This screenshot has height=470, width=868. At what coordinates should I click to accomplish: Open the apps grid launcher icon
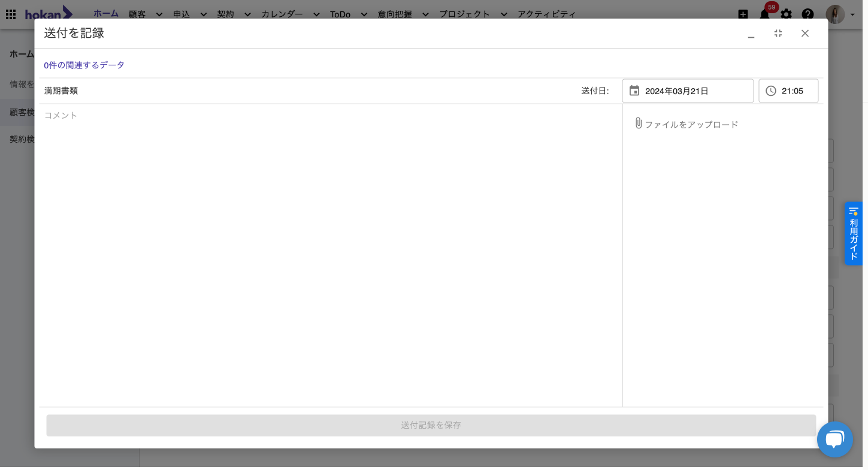(x=11, y=14)
